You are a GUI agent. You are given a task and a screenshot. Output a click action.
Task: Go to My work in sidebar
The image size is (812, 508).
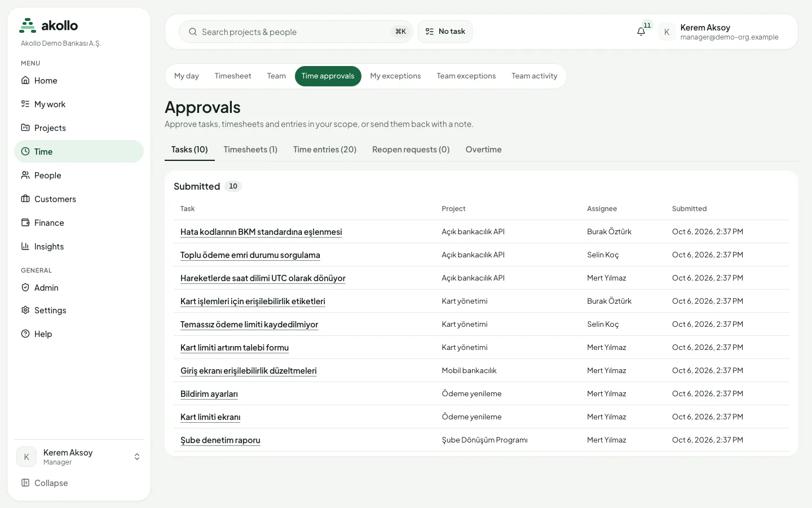tap(79, 104)
